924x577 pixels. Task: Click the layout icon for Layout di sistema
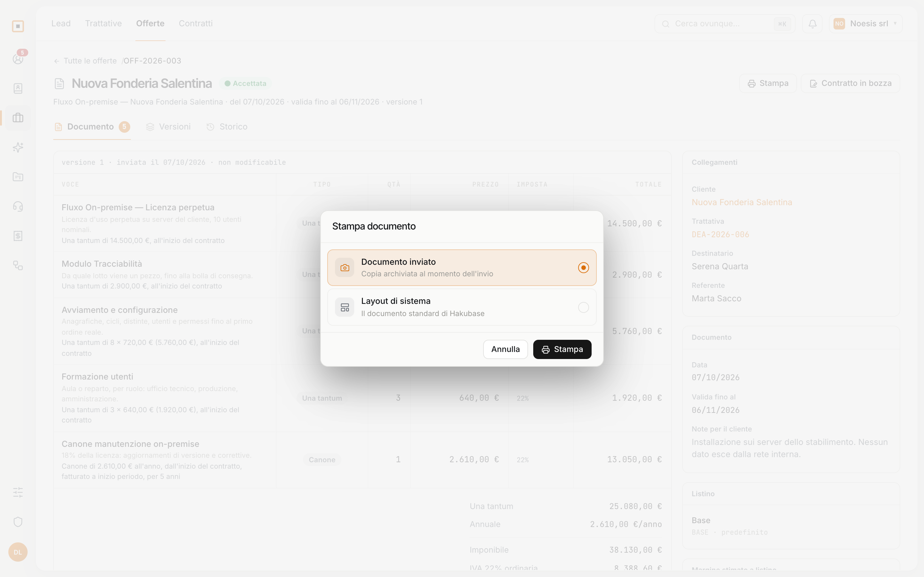click(x=344, y=307)
